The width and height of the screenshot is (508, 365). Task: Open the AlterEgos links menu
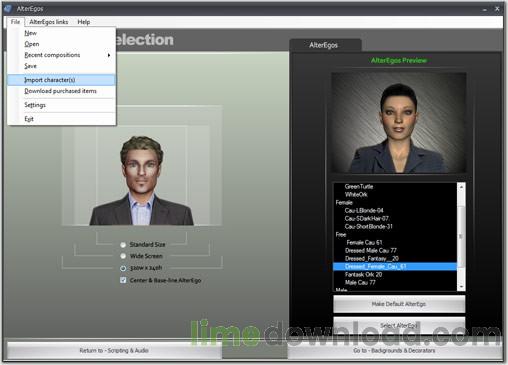[x=49, y=22]
